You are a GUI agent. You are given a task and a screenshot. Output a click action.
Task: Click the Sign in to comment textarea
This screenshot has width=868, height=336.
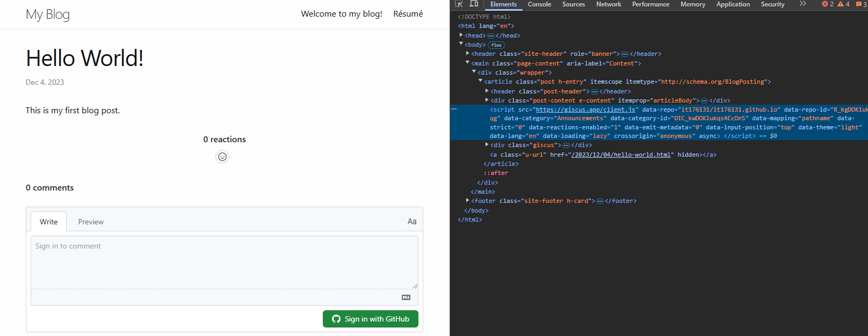225,262
